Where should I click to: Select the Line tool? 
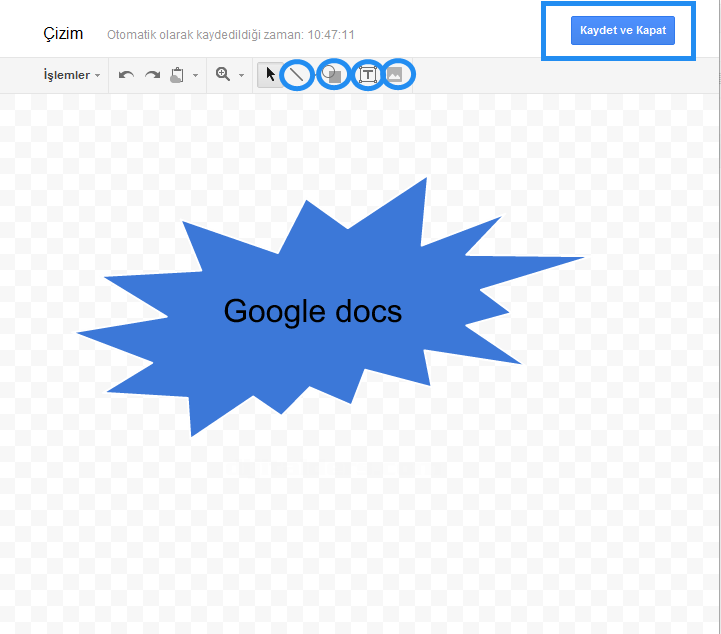tap(297, 74)
